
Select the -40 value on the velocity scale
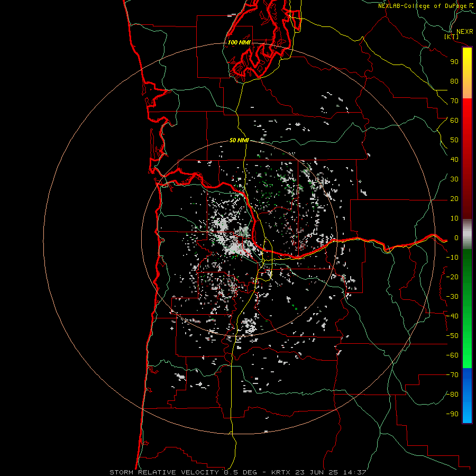click(x=452, y=316)
